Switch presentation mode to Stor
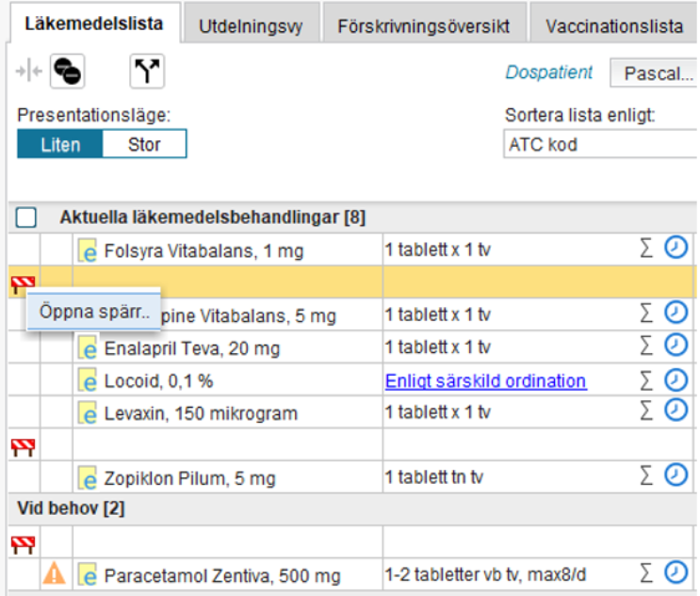 (144, 144)
